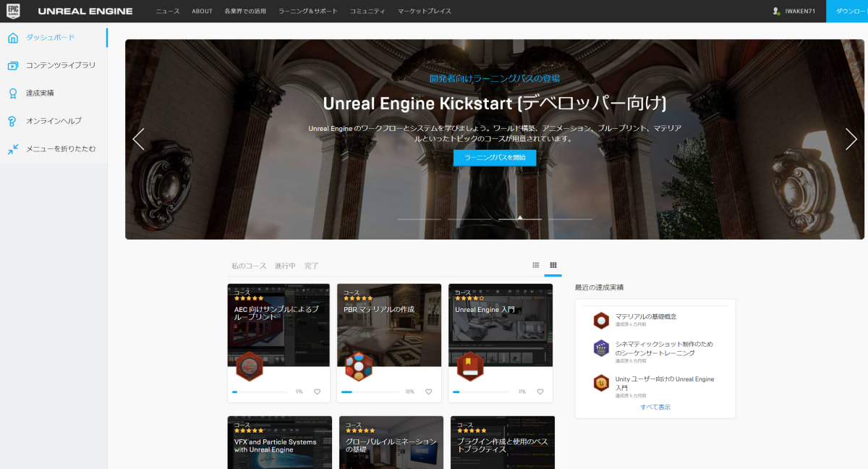The width and height of the screenshot is (868, 469).
Task: Click the content library icon in sidebar
Action: point(13,65)
